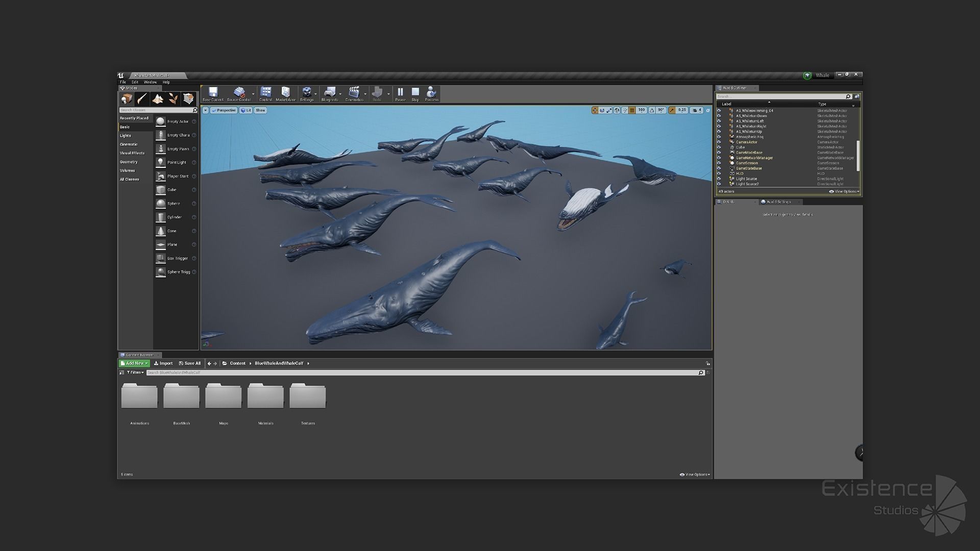Screen dimensions: 980x551
Task: Click World Outliner vertical scrollbar
Action: [858, 156]
